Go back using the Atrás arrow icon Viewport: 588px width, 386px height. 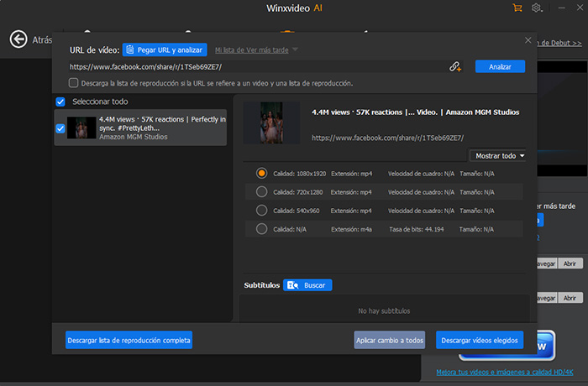18,39
